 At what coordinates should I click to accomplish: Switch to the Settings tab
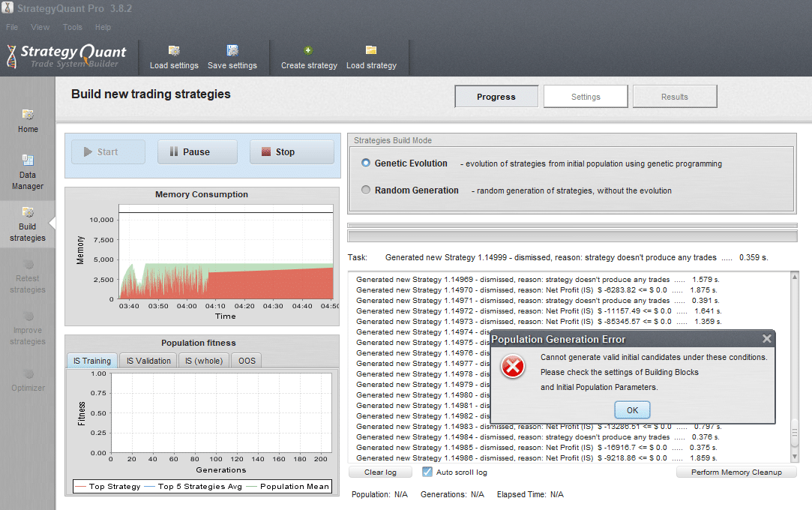(x=586, y=96)
